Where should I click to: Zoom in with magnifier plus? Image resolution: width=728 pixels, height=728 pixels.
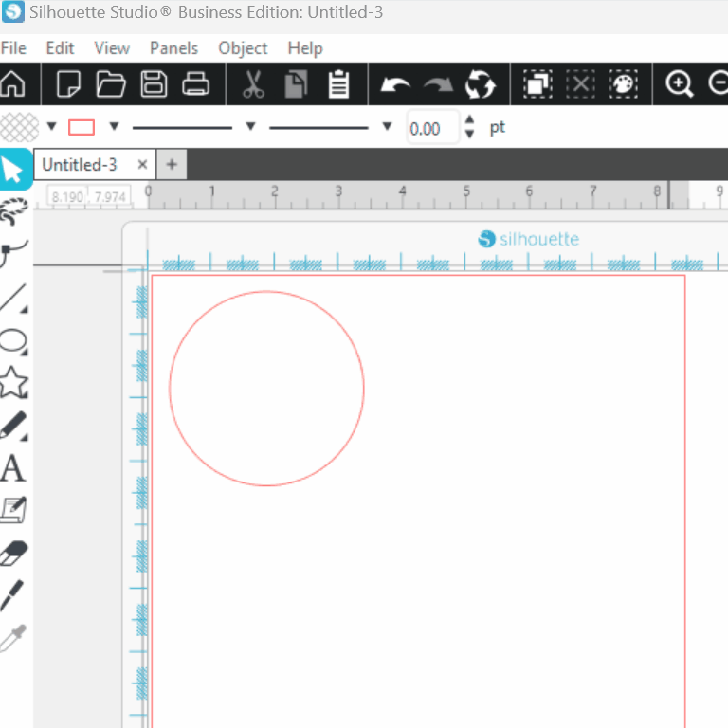pos(680,84)
